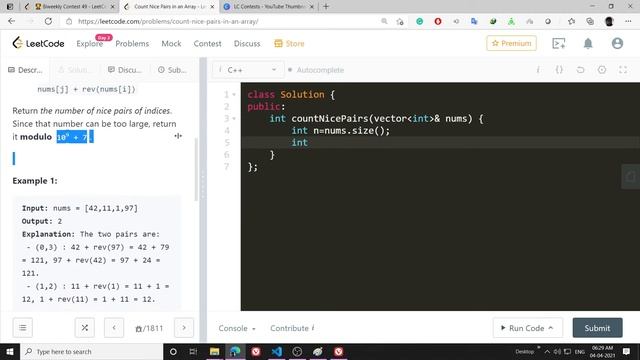Click the taskbar search box
This screenshot has width=640, height=360.
[x=91, y=351]
